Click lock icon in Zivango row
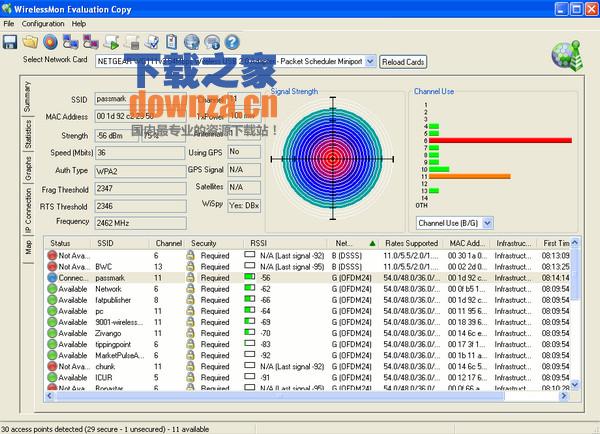The width and height of the screenshot is (600, 434). coord(190,333)
